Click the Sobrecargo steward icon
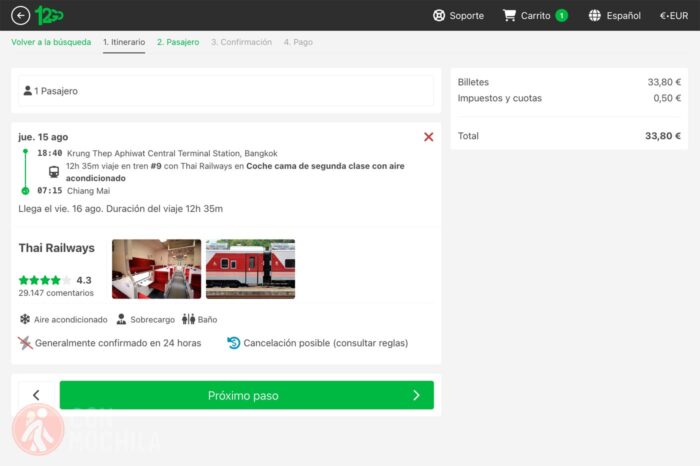Screen dimensions: 700x466 point(121,319)
